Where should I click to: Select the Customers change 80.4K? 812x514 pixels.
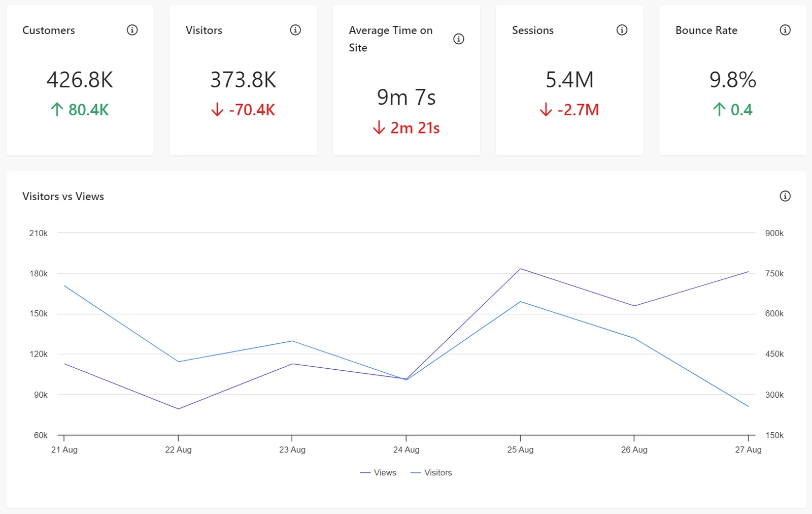tap(80, 110)
